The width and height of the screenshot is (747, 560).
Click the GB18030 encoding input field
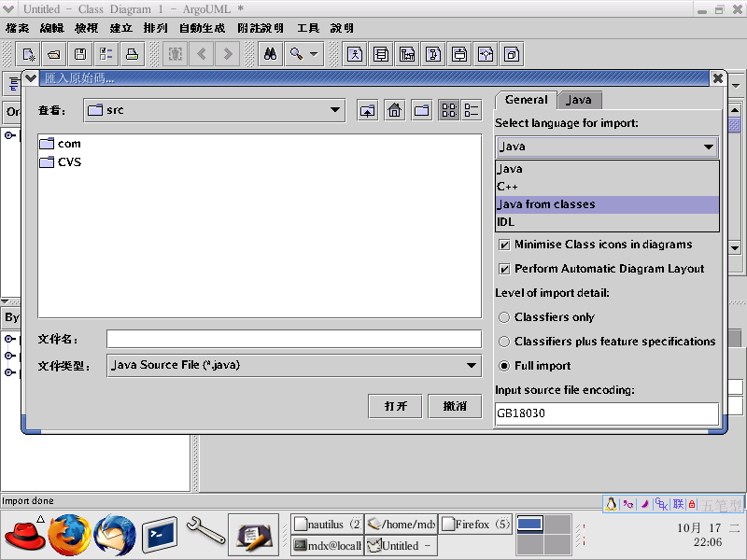(x=606, y=413)
